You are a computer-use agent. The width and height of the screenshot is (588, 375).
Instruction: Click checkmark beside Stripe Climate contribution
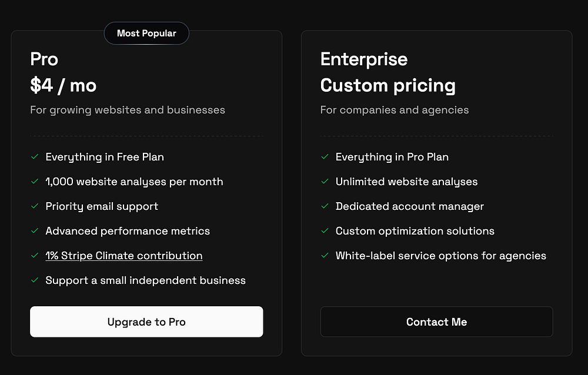coord(34,256)
